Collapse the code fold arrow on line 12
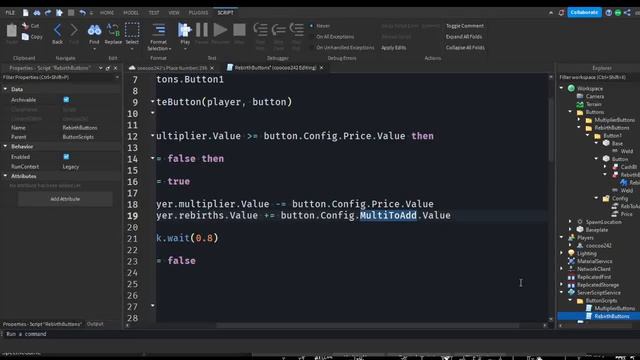 point(153,135)
